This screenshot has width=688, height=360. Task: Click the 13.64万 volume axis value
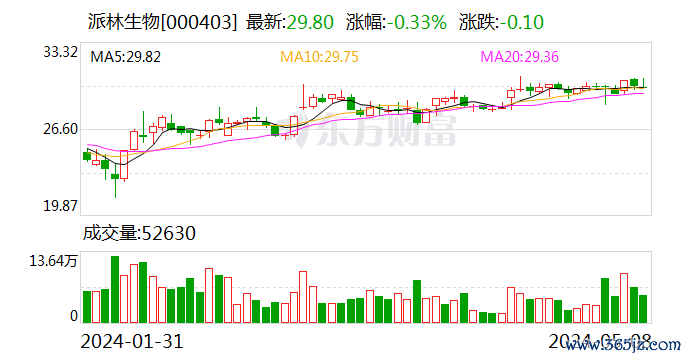53,261
